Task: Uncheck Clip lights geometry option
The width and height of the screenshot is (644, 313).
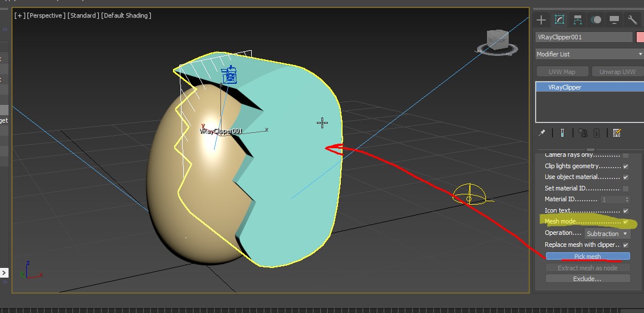Action: click(x=626, y=166)
